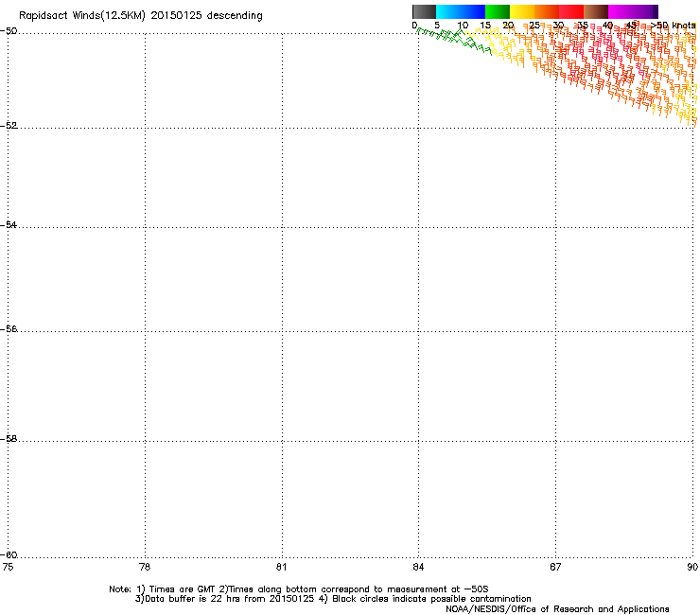Click the longitude label 81

[x=281, y=567]
